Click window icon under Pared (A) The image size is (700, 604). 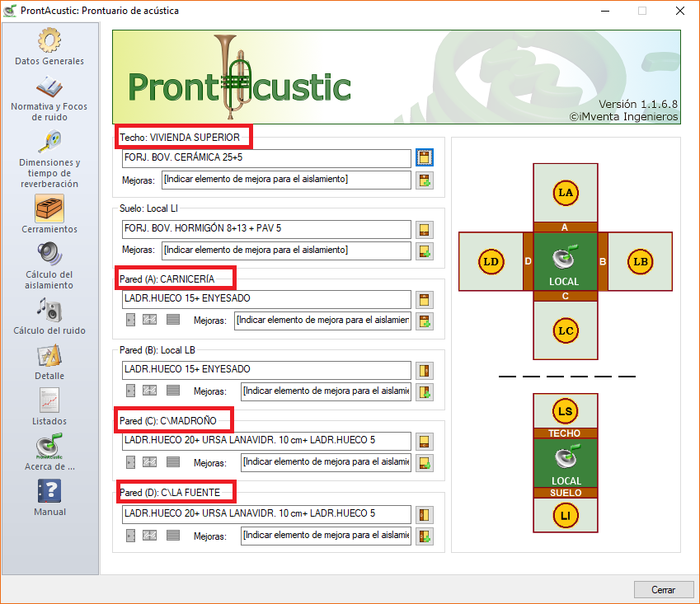pyautogui.click(x=149, y=320)
